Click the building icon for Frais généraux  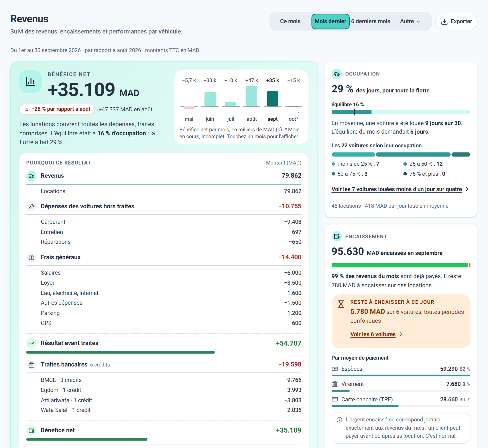coord(32,257)
